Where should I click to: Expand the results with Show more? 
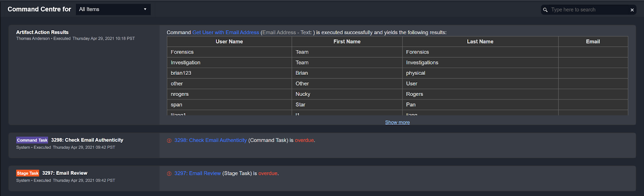[397, 122]
